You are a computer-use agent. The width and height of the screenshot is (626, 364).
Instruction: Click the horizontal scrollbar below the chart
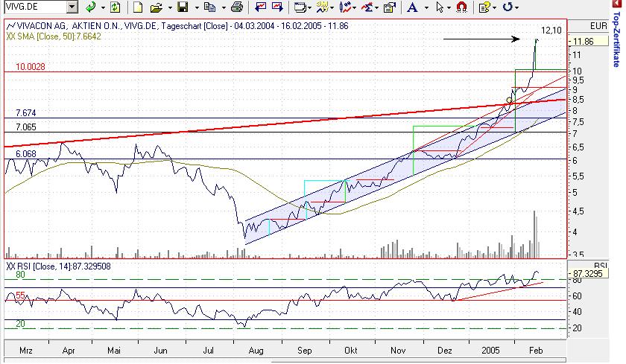tap(285, 360)
